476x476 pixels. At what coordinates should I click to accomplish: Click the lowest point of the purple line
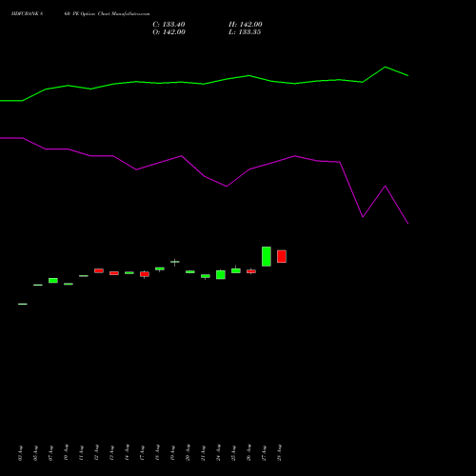(408, 224)
